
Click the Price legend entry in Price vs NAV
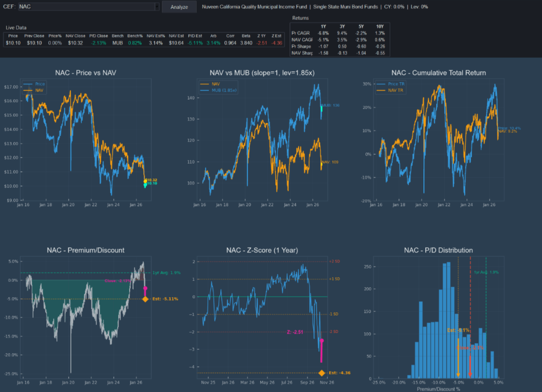(34, 84)
